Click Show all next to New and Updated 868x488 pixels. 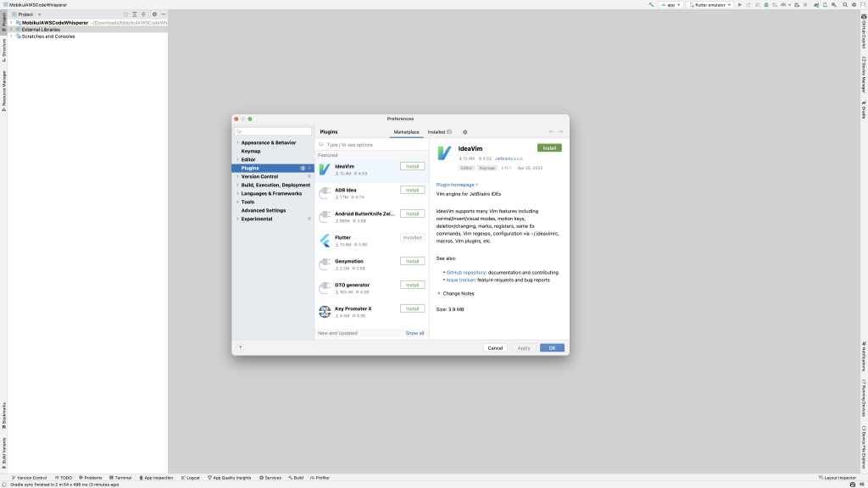[415, 334]
